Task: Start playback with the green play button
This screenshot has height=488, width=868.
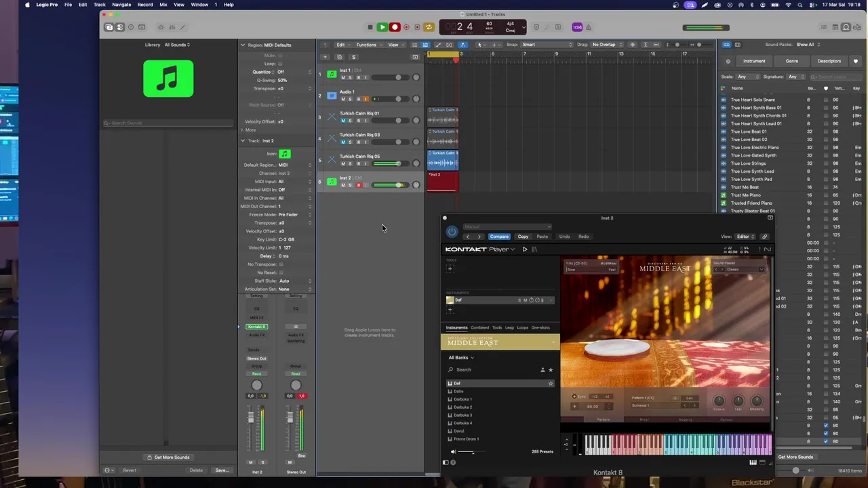Action: pos(382,27)
